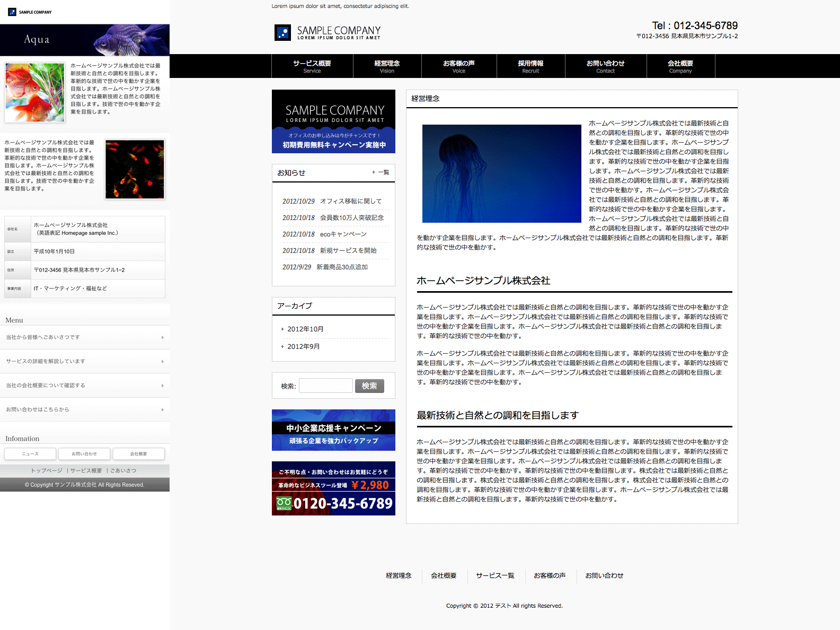Select the 経営理念 Vision navigation tab

[x=387, y=66]
